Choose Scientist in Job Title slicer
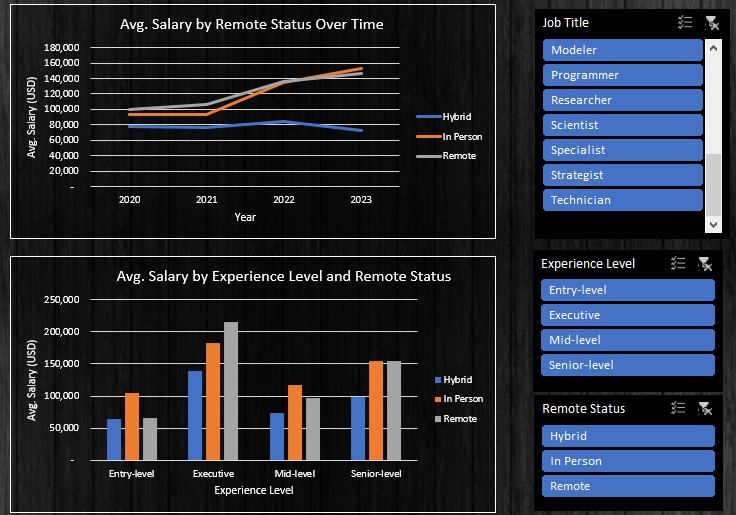 coord(623,125)
